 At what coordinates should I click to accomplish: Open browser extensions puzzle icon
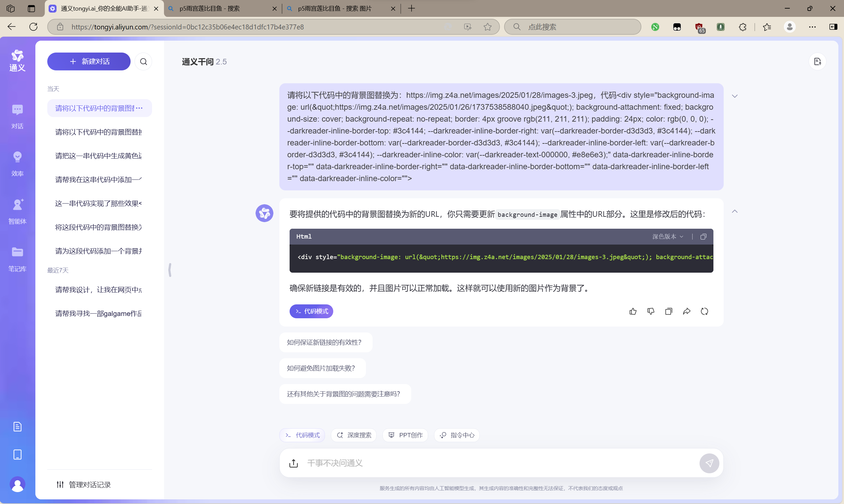[743, 27]
